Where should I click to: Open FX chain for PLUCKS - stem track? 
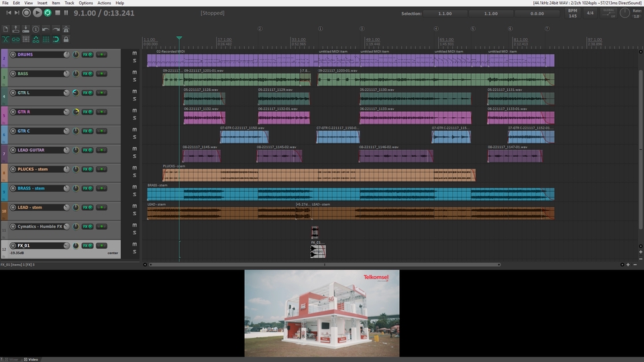(x=85, y=169)
